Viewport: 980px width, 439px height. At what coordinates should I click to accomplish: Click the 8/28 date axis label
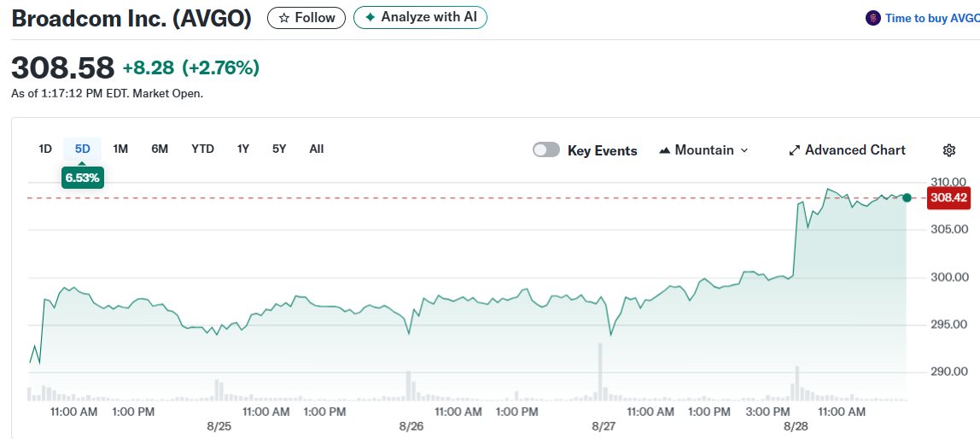[x=796, y=426]
